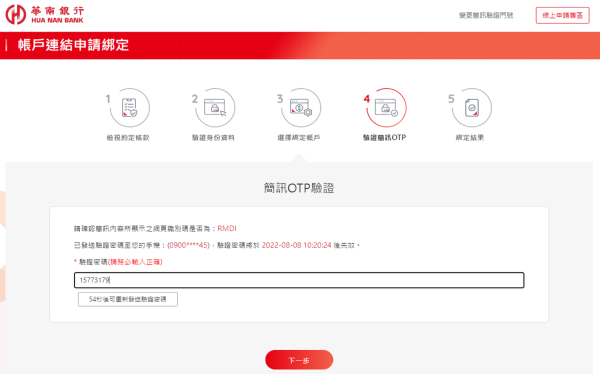
Task: Click the 驗證身份資料 step label
Action: point(213,137)
